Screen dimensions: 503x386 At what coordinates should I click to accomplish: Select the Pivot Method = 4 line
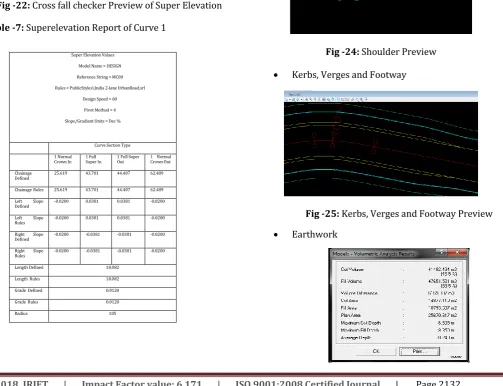tap(100, 110)
